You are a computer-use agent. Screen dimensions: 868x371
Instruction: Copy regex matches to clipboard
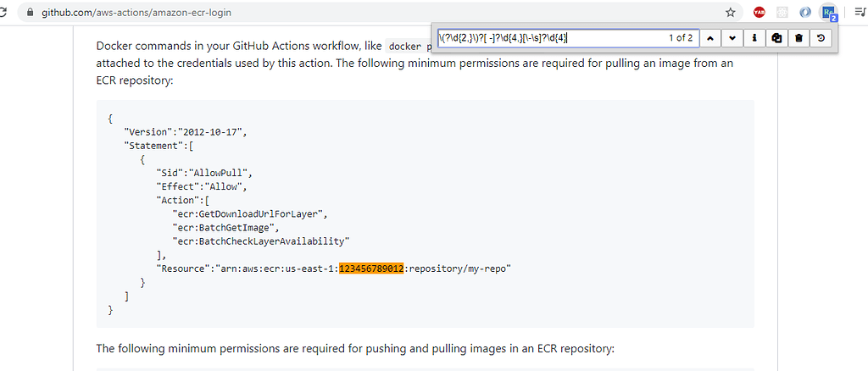[x=776, y=38]
